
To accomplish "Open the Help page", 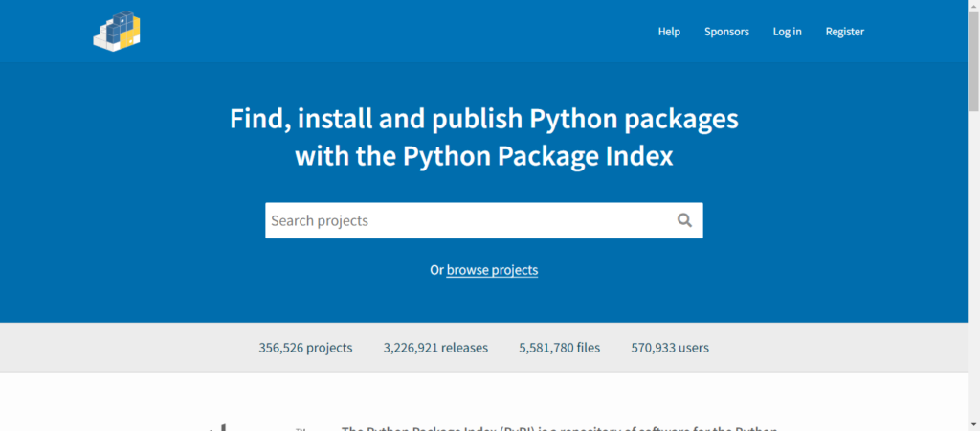I will click(669, 32).
